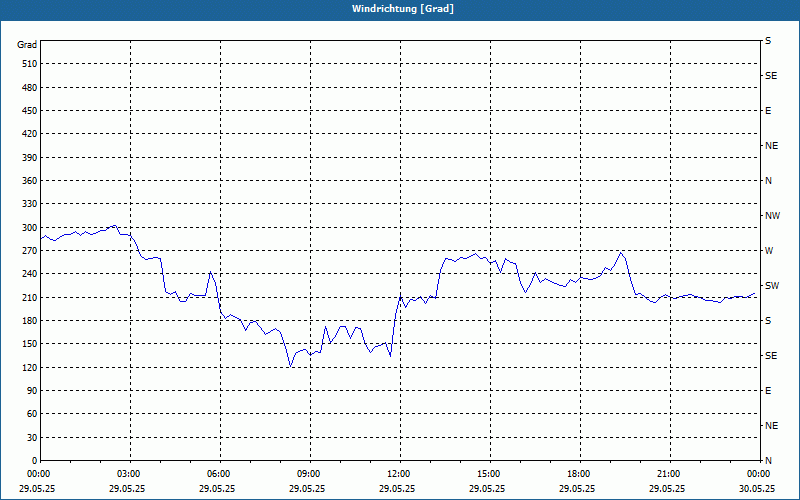Click the NE compass label beside the 30 gridline
Screen dimensions: 800x500
tap(771, 426)
